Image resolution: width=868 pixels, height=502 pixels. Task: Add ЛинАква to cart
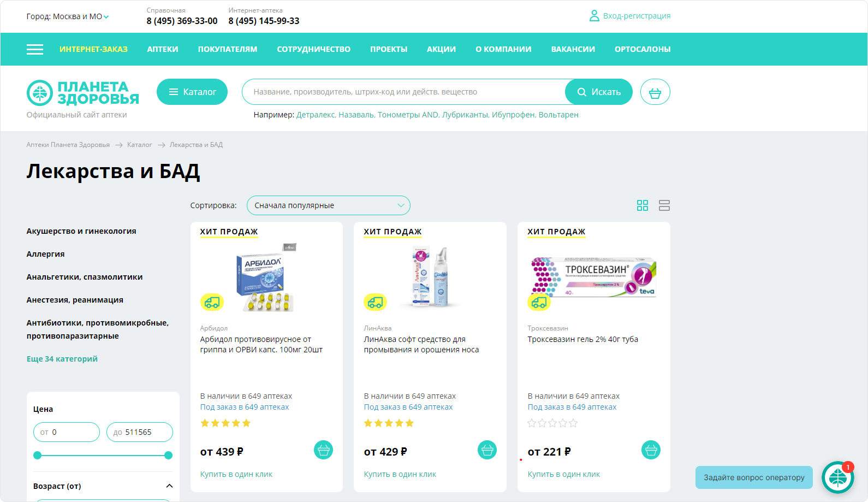click(x=487, y=450)
